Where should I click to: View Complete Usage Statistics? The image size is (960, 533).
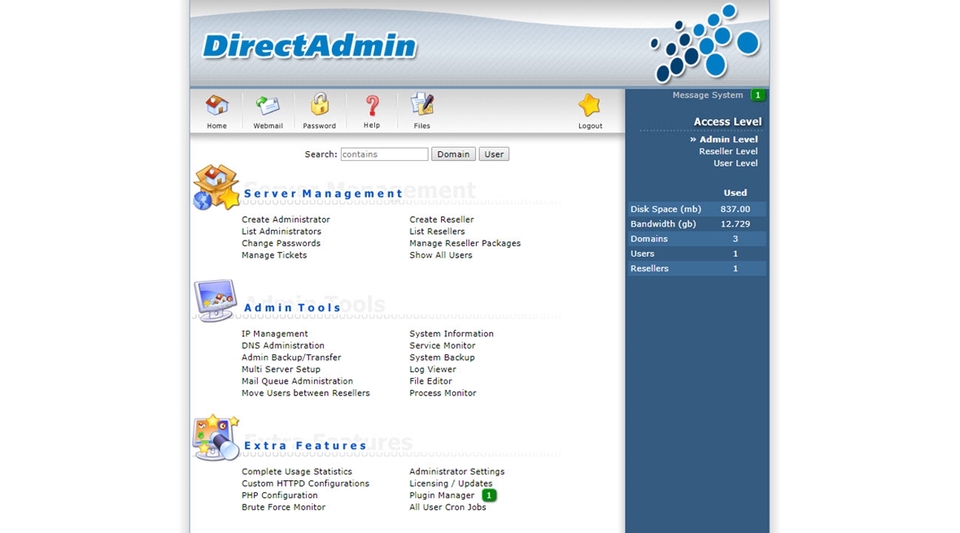(296, 471)
